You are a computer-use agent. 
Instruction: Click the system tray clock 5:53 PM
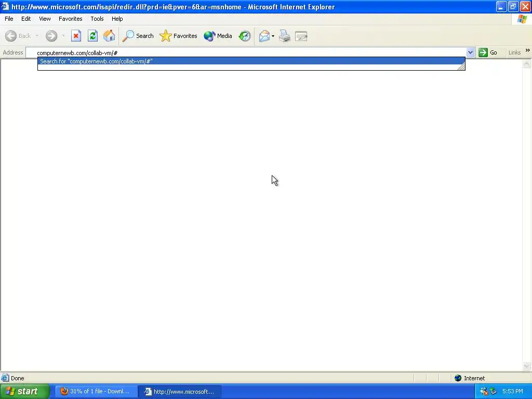tap(512, 391)
